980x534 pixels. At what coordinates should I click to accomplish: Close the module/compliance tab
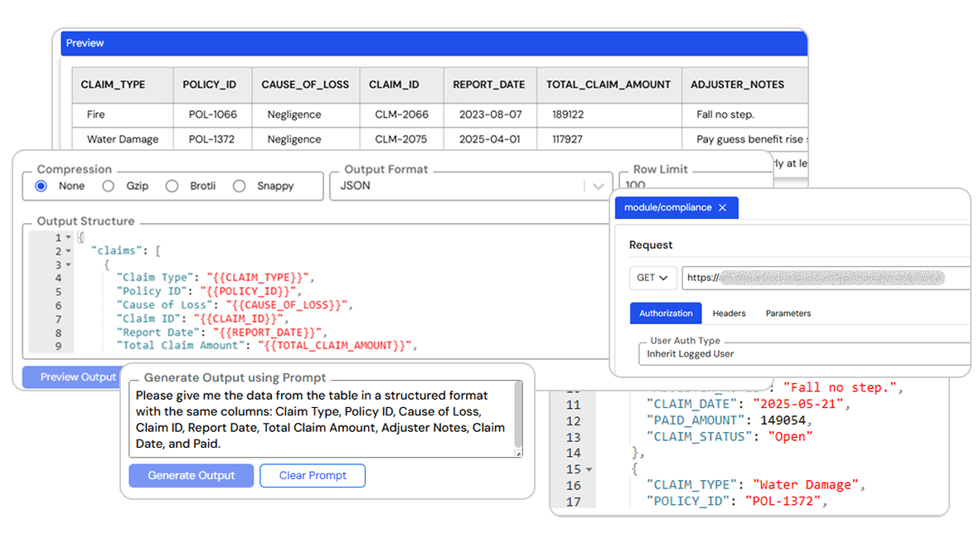coord(722,208)
